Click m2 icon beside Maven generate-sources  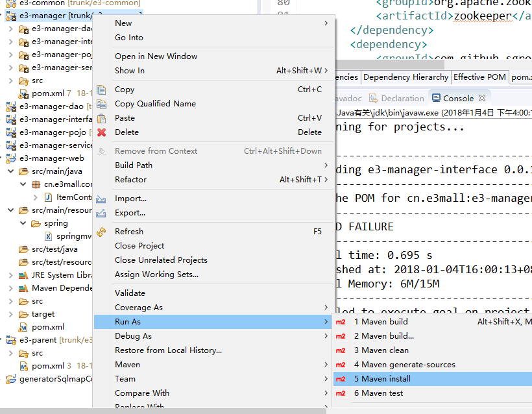click(341, 365)
